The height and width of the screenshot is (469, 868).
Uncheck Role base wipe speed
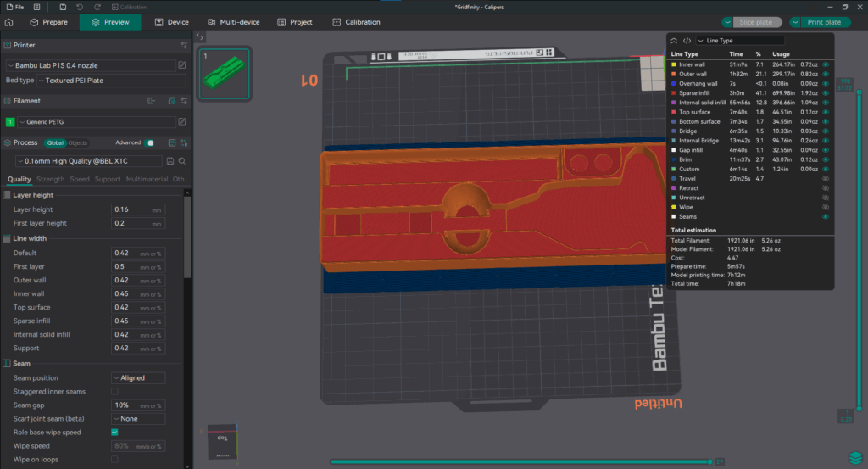click(x=114, y=432)
